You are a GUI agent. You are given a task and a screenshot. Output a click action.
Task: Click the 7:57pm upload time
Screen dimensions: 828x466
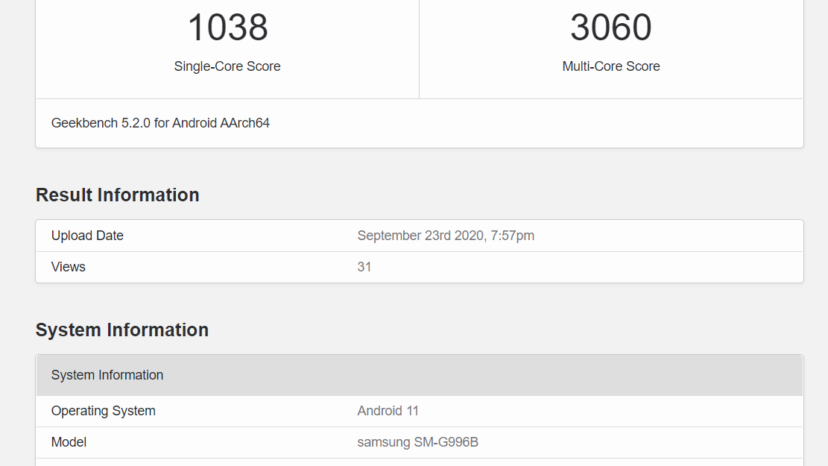tap(513, 236)
